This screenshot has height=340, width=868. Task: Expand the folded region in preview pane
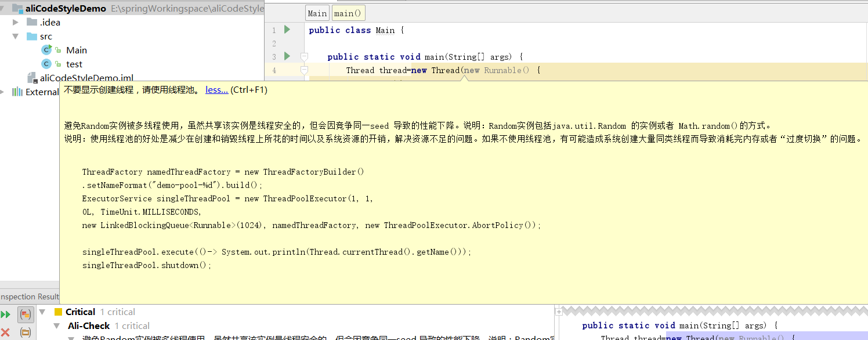[x=559, y=312]
